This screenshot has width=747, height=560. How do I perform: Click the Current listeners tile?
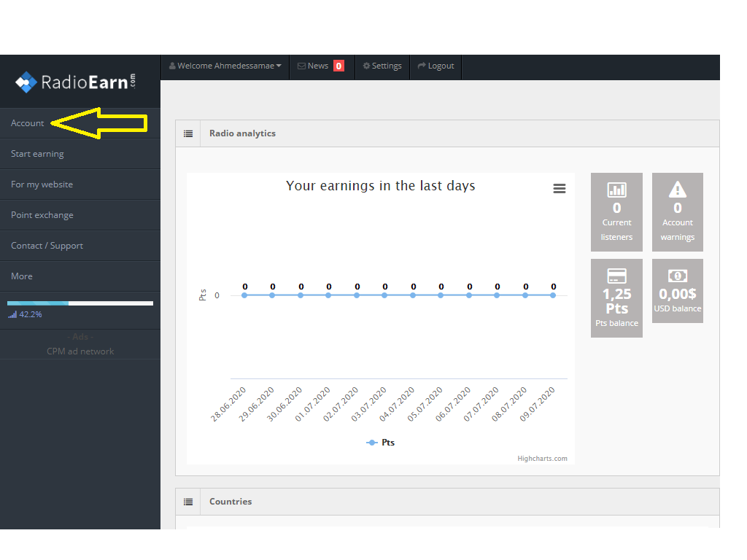tap(616, 212)
